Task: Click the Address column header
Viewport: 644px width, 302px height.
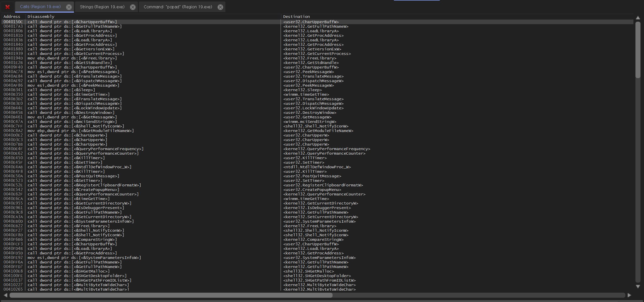Action: pos(12,17)
